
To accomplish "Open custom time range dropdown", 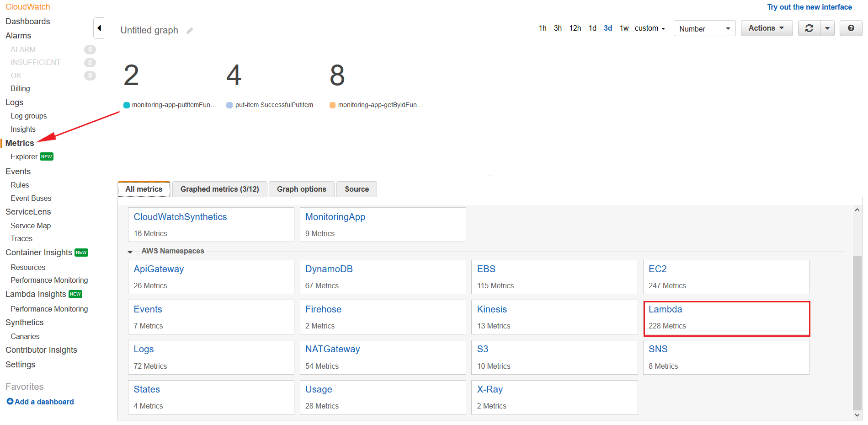I will pos(650,28).
